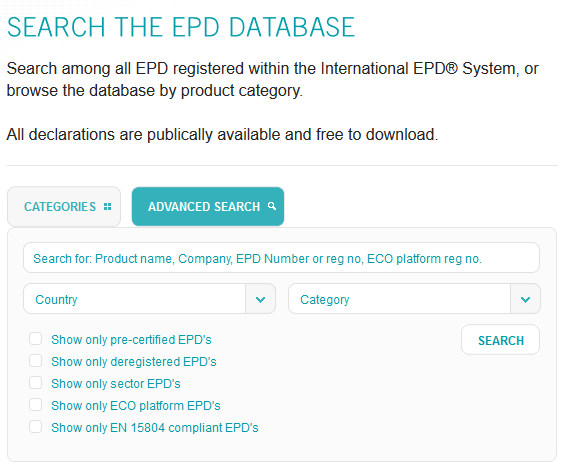The width and height of the screenshot is (570, 464).
Task: Check Show only deregistered EPD's
Action: pyautogui.click(x=36, y=361)
